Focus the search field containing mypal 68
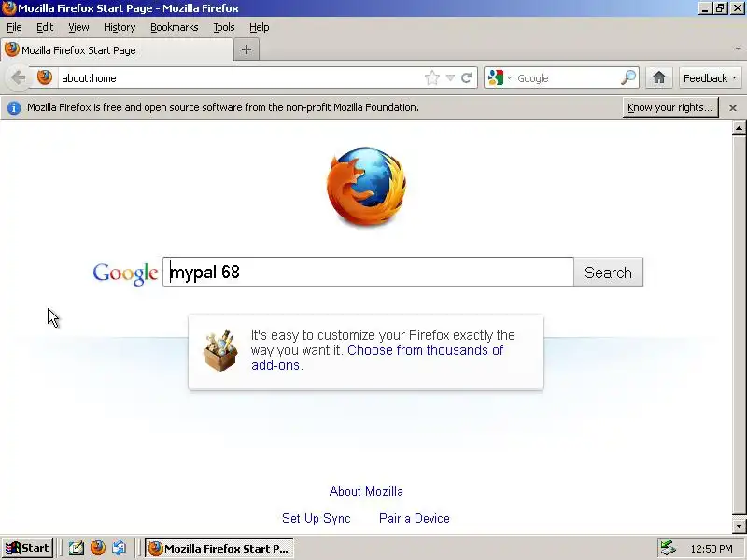747x560 pixels. coord(368,272)
